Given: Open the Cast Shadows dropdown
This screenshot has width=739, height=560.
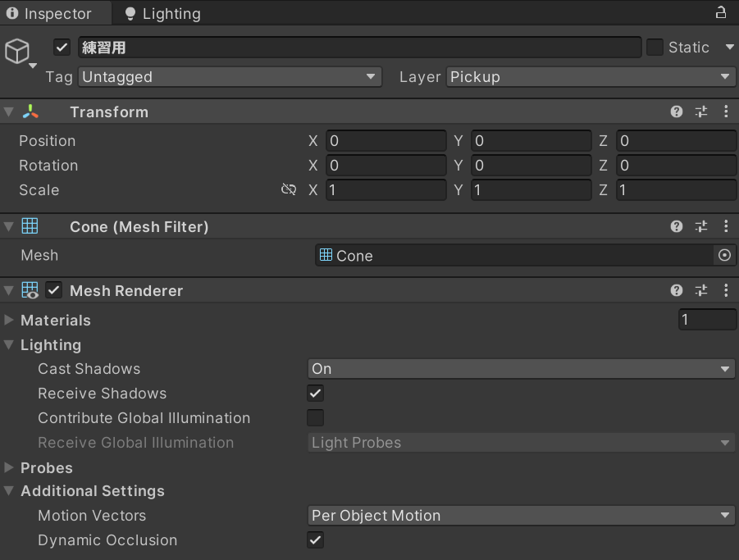Looking at the screenshot, I should pyautogui.click(x=521, y=368).
